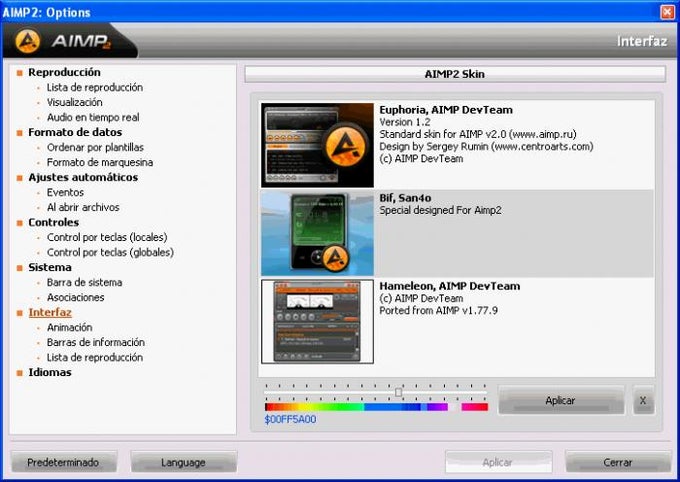Click the AIMP2 logo in header

[x=63, y=41]
